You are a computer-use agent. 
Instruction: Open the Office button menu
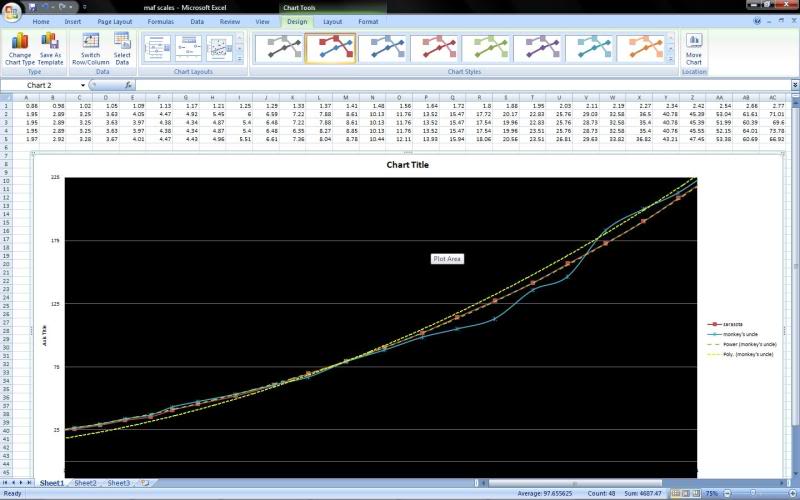[11, 11]
